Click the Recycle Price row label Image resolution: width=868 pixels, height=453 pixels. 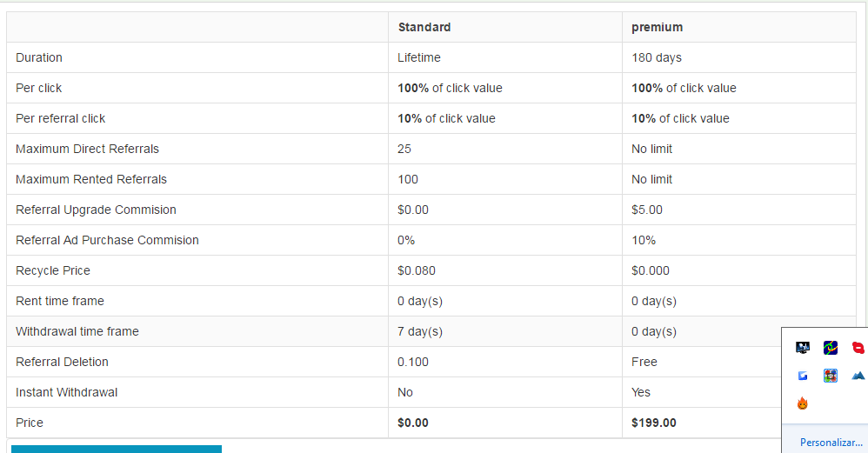point(53,270)
